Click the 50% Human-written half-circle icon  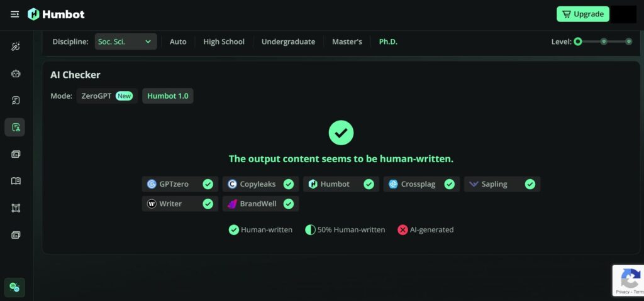click(310, 230)
